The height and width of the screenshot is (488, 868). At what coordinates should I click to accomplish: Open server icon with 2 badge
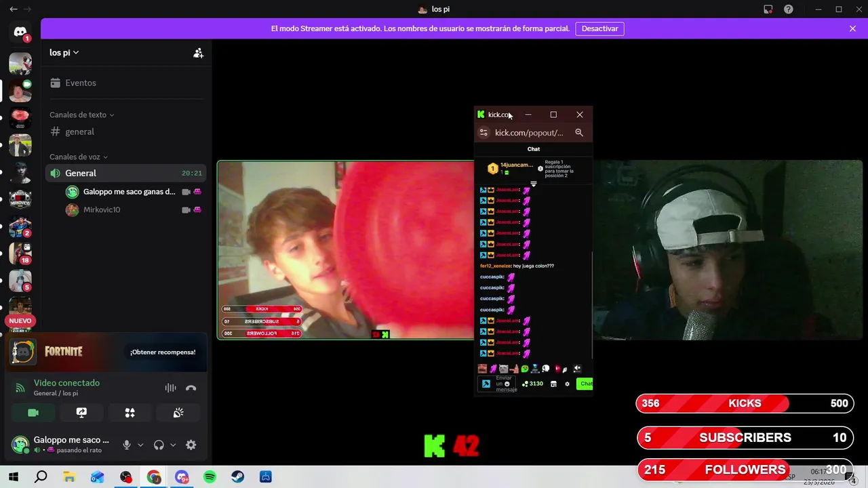[20, 226]
